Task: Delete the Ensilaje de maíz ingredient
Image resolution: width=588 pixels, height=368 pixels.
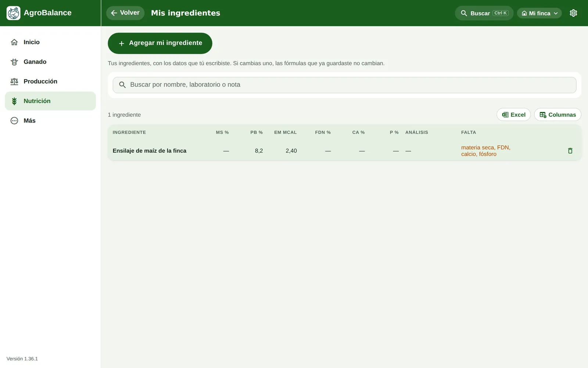Action: point(570,151)
